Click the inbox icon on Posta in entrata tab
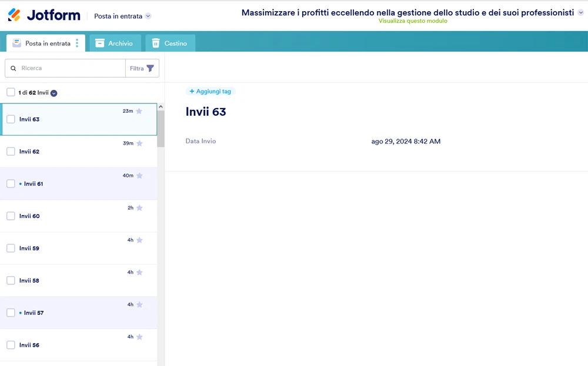Image resolution: width=588 pixels, height=366 pixels. 18,42
